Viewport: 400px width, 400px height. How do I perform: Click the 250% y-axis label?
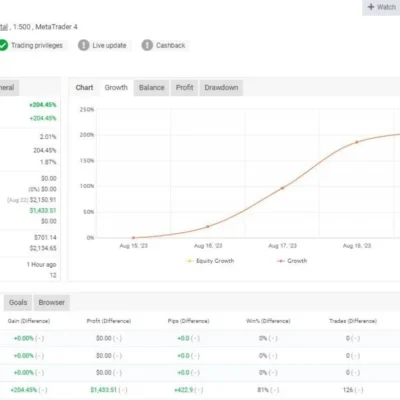pos(87,109)
